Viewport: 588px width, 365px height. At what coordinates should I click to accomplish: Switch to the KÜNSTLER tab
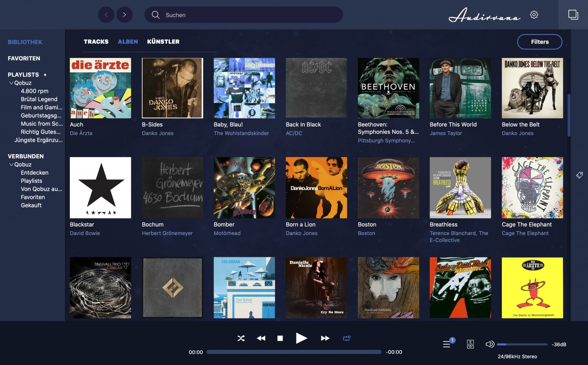[x=163, y=42]
